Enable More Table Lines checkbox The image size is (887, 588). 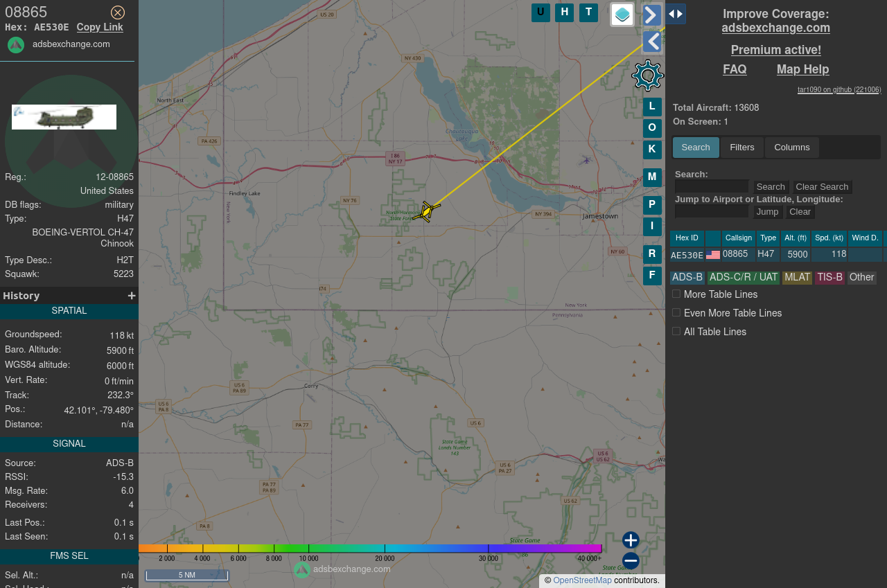click(676, 294)
